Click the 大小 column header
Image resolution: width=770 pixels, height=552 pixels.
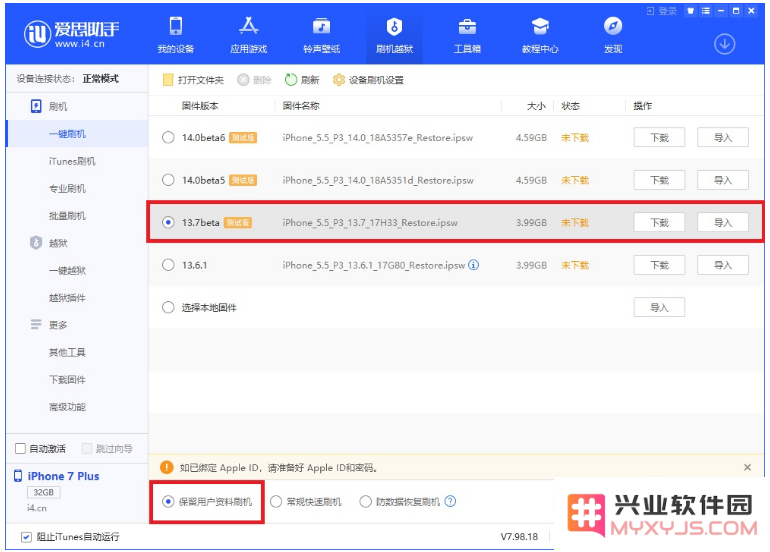point(536,106)
